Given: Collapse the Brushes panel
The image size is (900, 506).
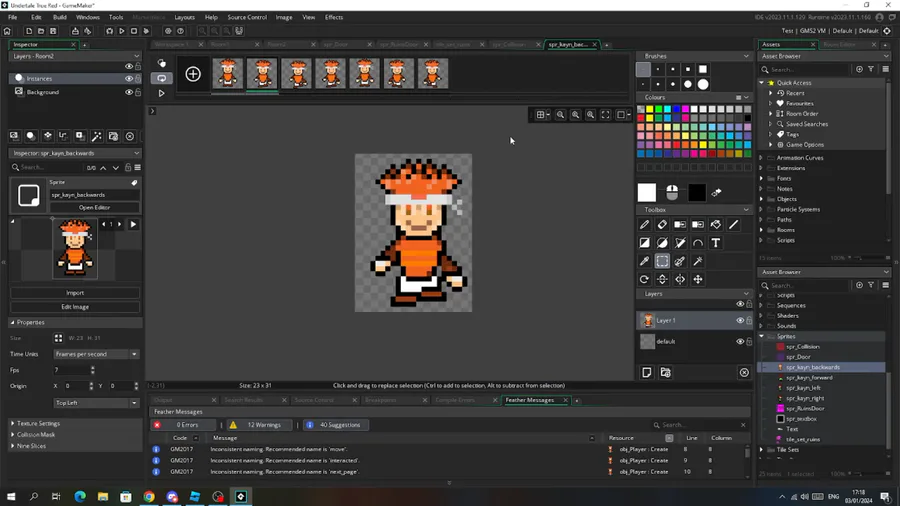Looking at the screenshot, I should click(x=746, y=56).
